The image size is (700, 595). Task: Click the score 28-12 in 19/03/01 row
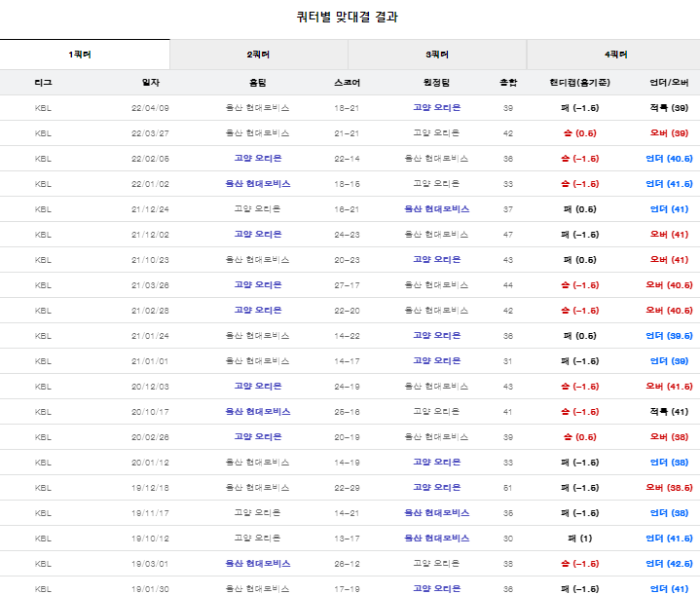click(347, 563)
